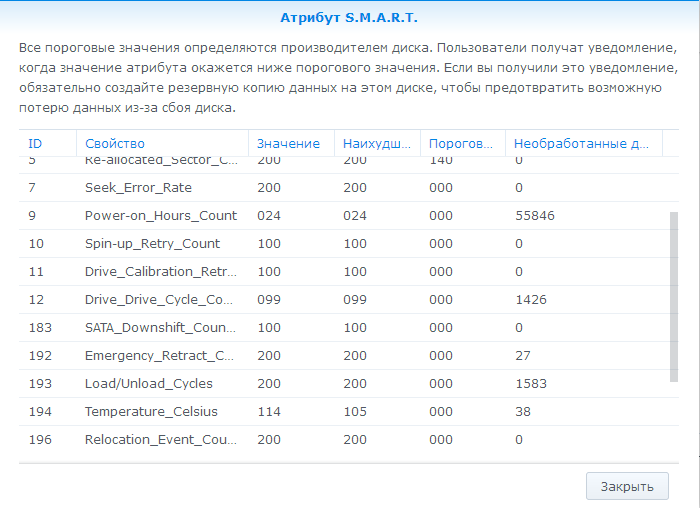Select the Load/Unload_Cycles row
Viewport: 700px width, 508px height.
[149, 383]
